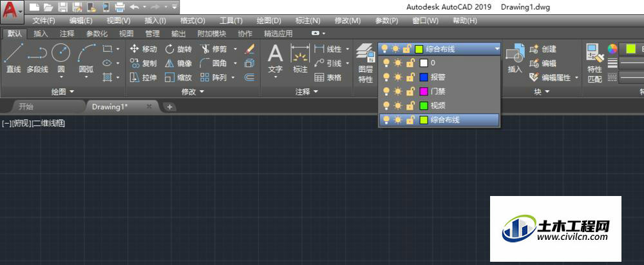Switch to the 注释 ribbon tab
This screenshot has height=265, width=644.
pos(67,34)
